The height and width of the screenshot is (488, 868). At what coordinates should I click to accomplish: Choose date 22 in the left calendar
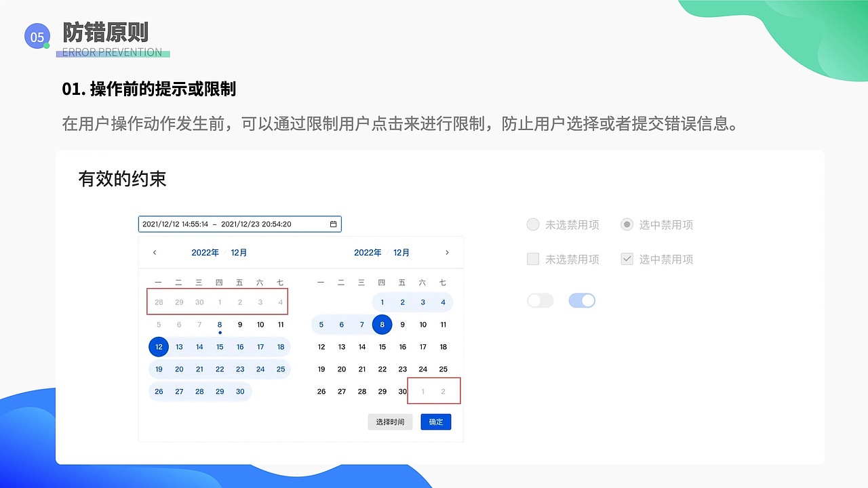(x=220, y=369)
